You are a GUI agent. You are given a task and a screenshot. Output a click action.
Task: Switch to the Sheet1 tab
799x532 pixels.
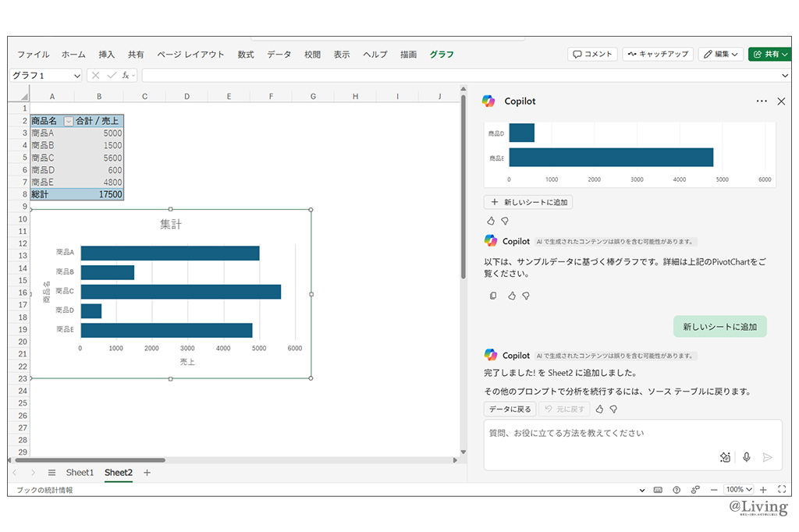click(x=80, y=473)
